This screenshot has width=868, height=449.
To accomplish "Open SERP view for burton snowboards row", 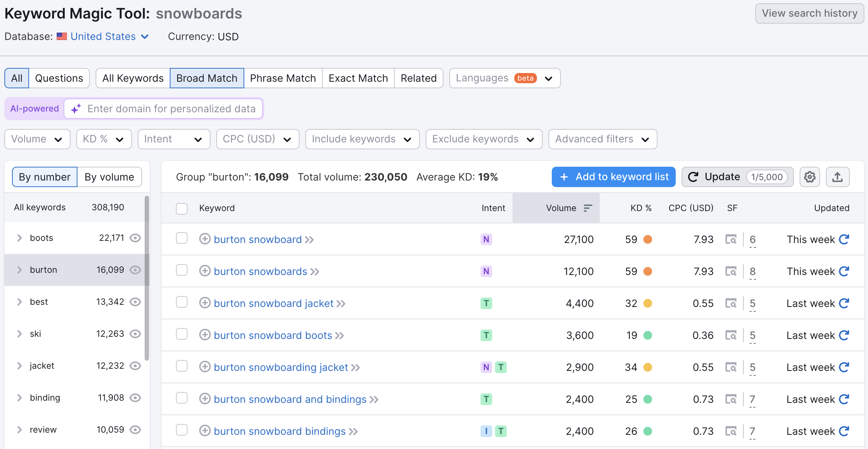I will (x=731, y=271).
